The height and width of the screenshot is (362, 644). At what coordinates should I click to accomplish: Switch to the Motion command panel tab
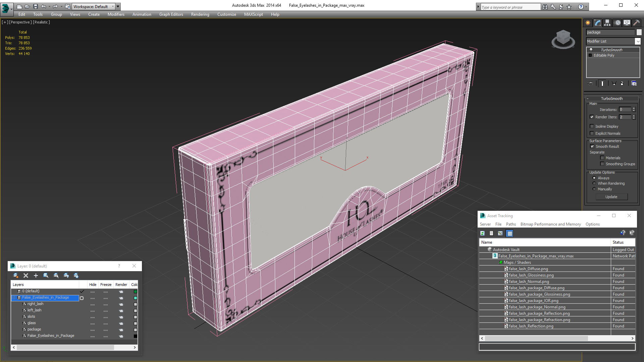[618, 23]
